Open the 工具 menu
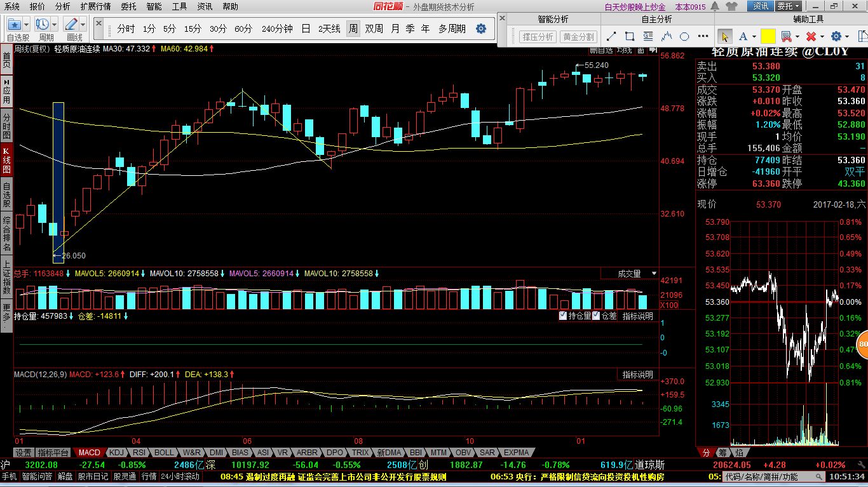Image resolution: width=868 pixels, height=487 pixels. (x=180, y=6)
